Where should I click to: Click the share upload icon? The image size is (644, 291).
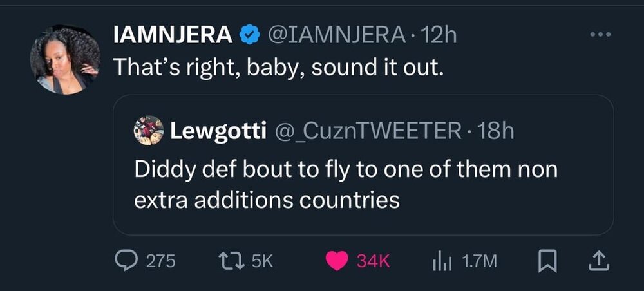(598, 260)
